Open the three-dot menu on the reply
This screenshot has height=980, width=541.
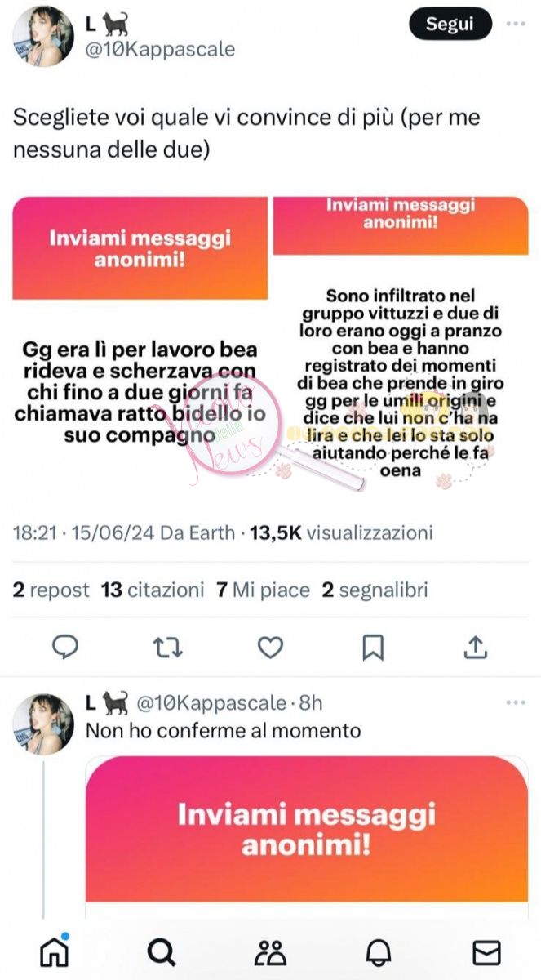coord(516,702)
